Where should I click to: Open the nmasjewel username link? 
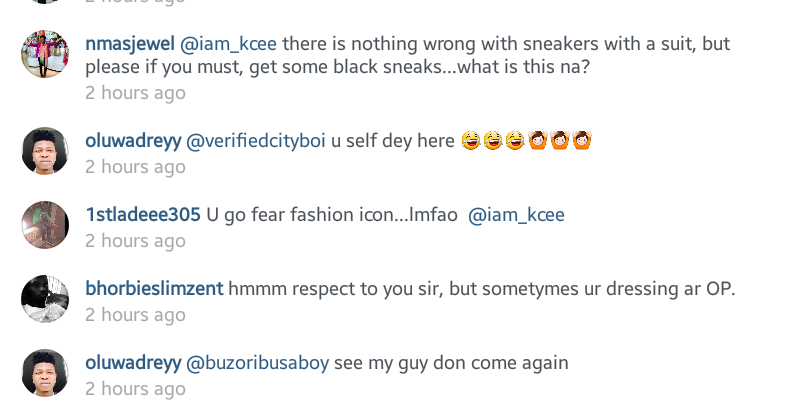click(x=130, y=44)
